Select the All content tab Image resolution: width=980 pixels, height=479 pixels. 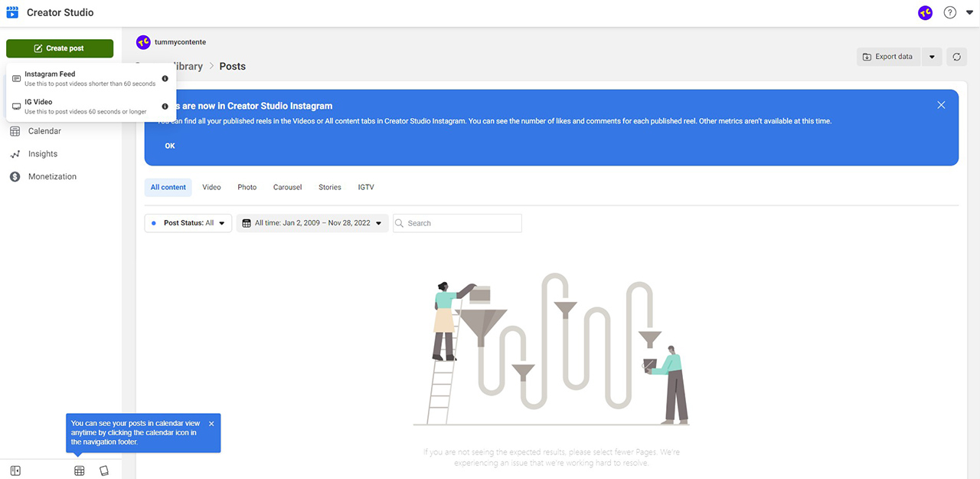click(x=168, y=187)
